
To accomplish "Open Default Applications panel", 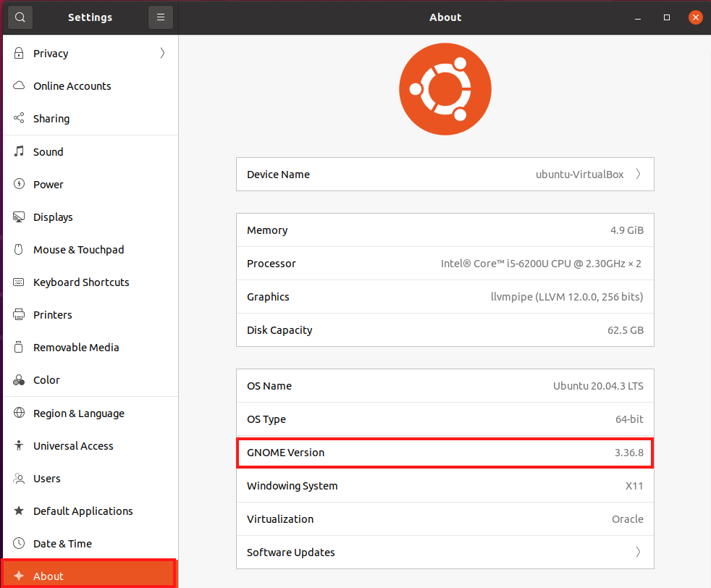I will point(91,511).
